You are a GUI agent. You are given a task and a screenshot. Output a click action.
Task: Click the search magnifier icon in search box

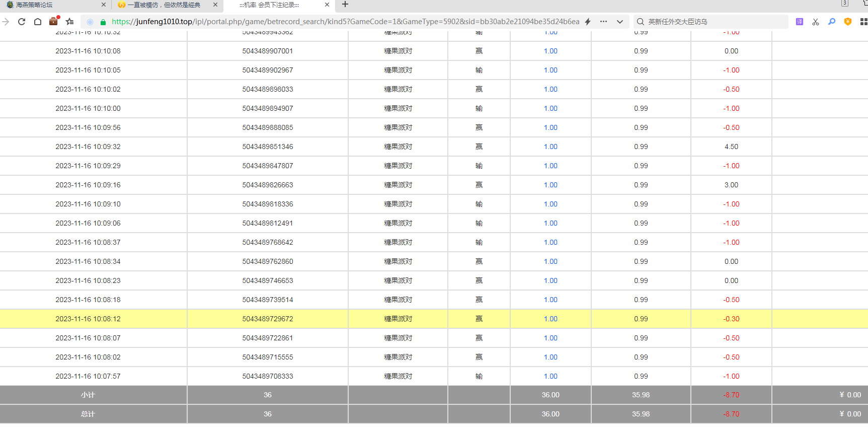pyautogui.click(x=641, y=22)
